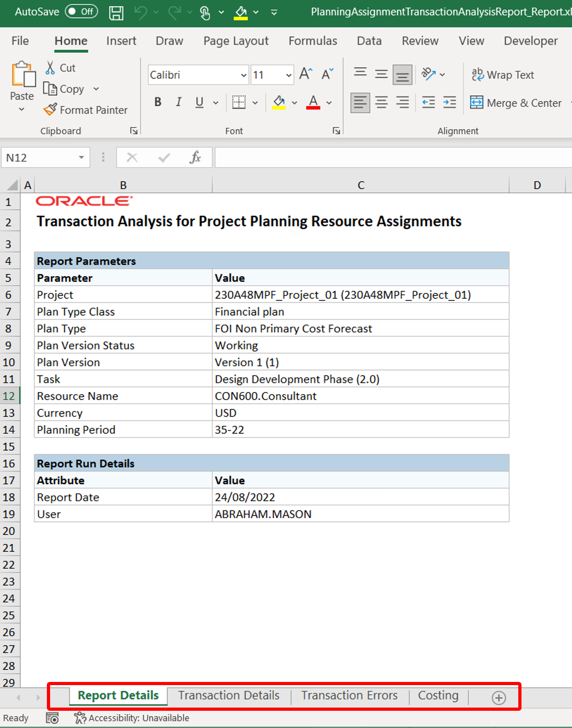
Task: Open the Transaction Errors sheet
Action: (x=350, y=695)
